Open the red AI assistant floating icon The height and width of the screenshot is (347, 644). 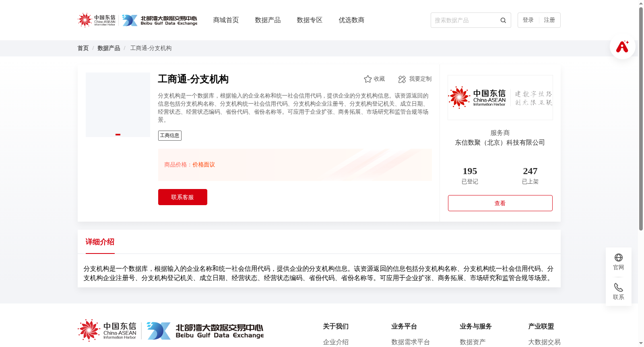click(x=623, y=47)
